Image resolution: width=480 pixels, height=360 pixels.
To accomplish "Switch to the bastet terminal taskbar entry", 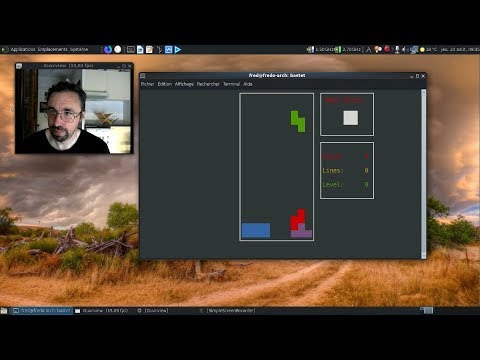I will 42,310.
